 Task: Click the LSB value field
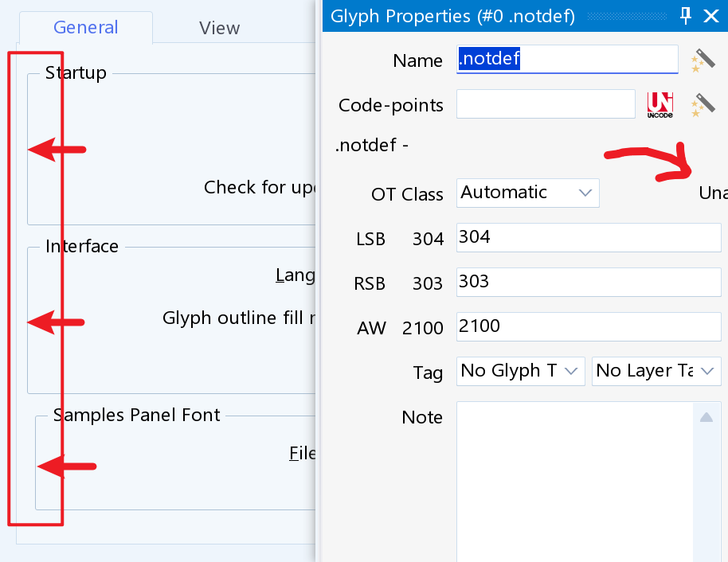tap(589, 237)
